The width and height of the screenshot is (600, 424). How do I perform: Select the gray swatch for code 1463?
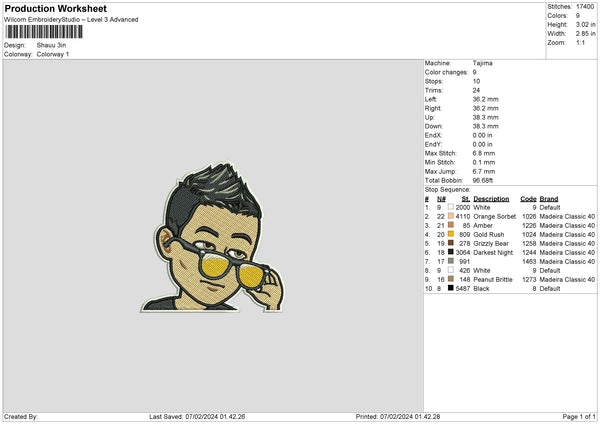click(x=451, y=261)
